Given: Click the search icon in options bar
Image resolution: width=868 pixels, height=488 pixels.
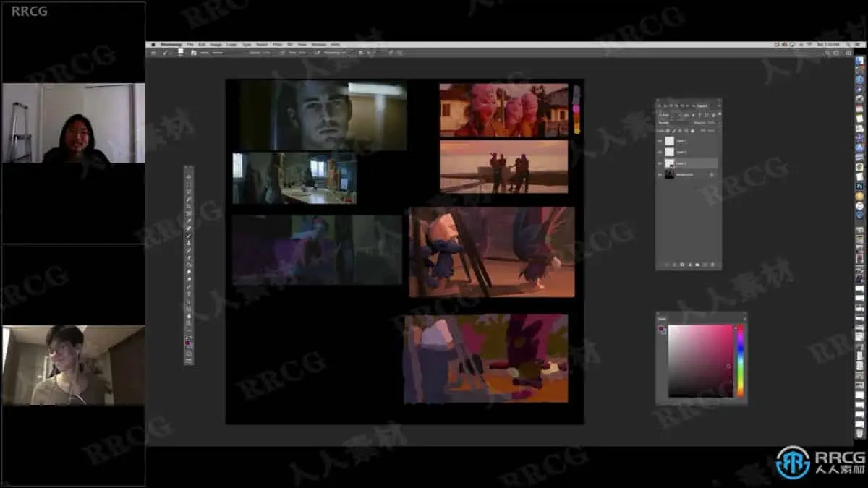Looking at the screenshot, I should 829,53.
